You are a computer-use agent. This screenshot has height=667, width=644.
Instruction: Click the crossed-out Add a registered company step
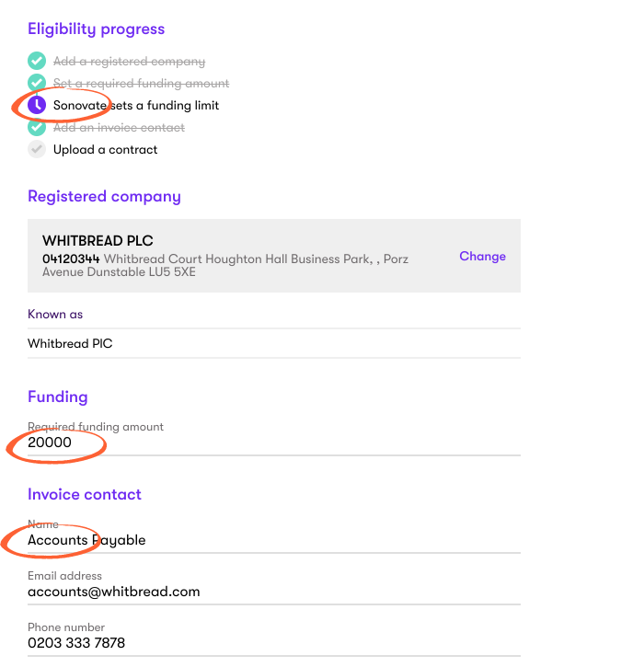point(129,62)
